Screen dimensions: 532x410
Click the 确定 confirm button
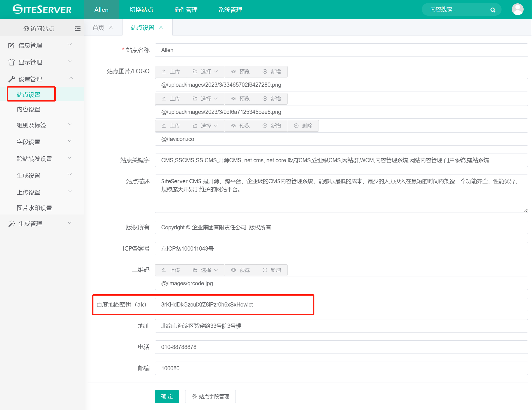coord(167,397)
